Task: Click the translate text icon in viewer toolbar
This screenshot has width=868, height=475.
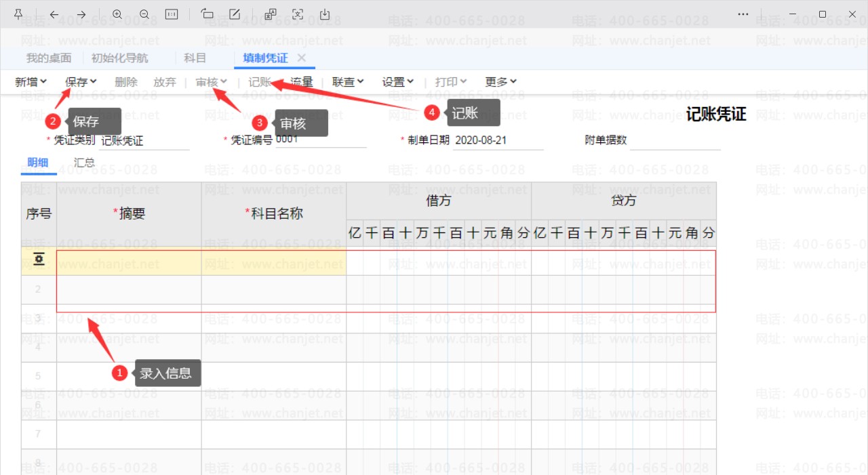Action: pyautogui.click(x=271, y=14)
